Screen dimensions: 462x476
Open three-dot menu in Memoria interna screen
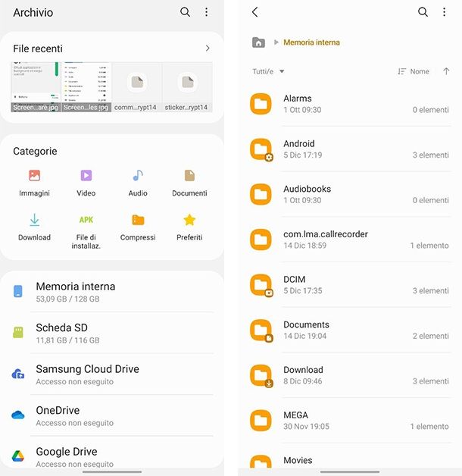click(x=444, y=12)
